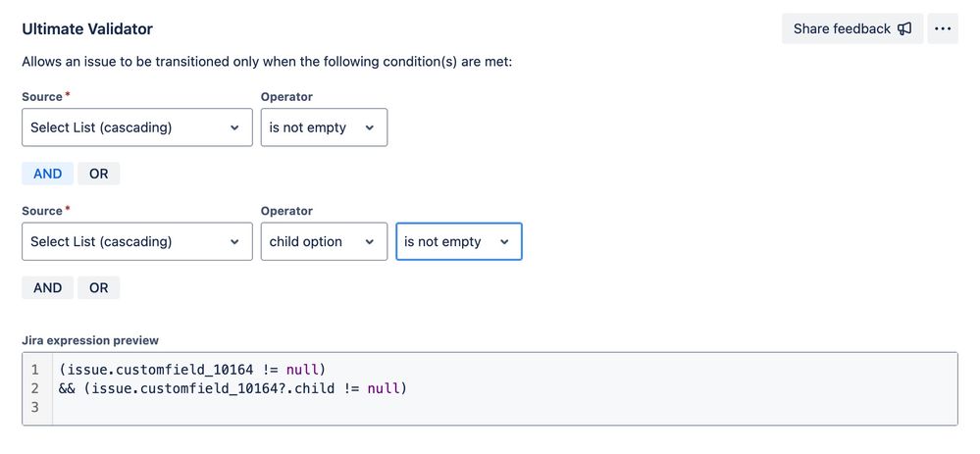Click the 'Ultimate Validator' heading
980x454 pixels.
point(87,28)
